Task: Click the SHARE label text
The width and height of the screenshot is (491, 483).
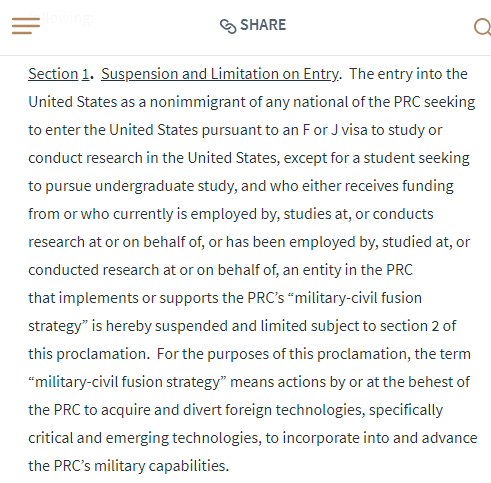Action: pyautogui.click(x=263, y=25)
